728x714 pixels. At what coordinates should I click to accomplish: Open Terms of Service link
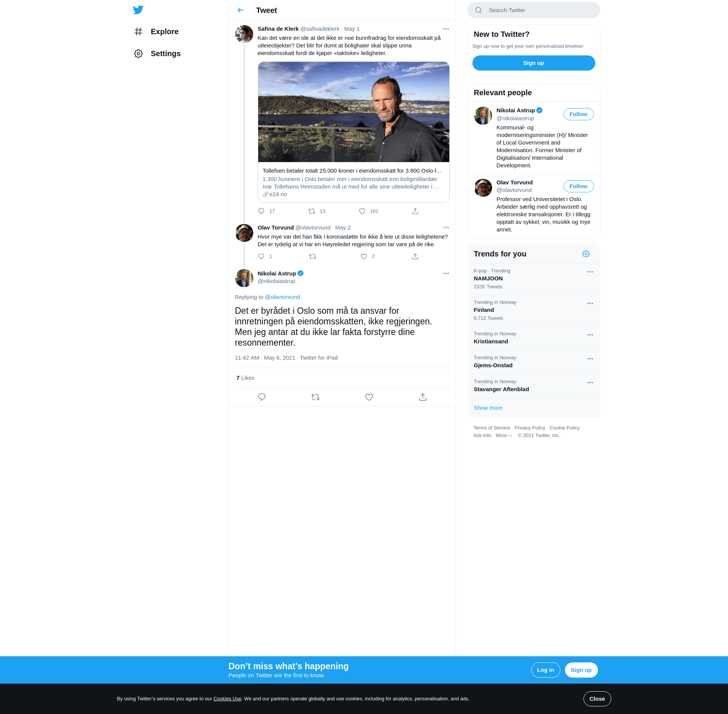491,428
